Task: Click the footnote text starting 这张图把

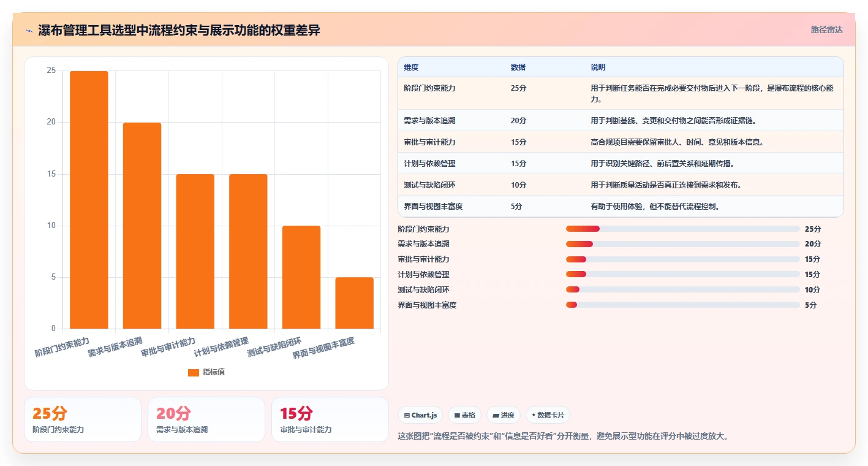Action: pyautogui.click(x=563, y=437)
